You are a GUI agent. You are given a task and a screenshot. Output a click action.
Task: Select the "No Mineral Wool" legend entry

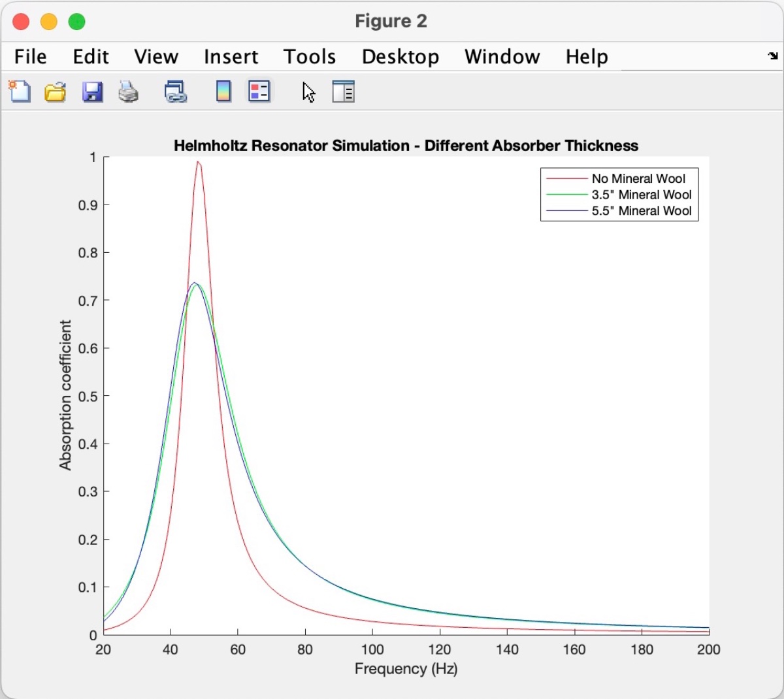click(638, 178)
